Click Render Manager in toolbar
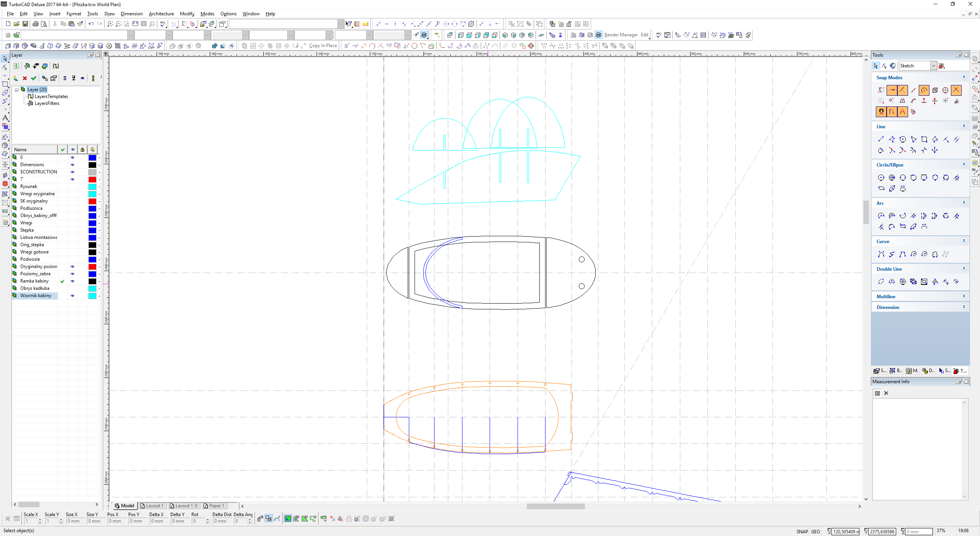The width and height of the screenshot is (980, 536). coord(621,35)
